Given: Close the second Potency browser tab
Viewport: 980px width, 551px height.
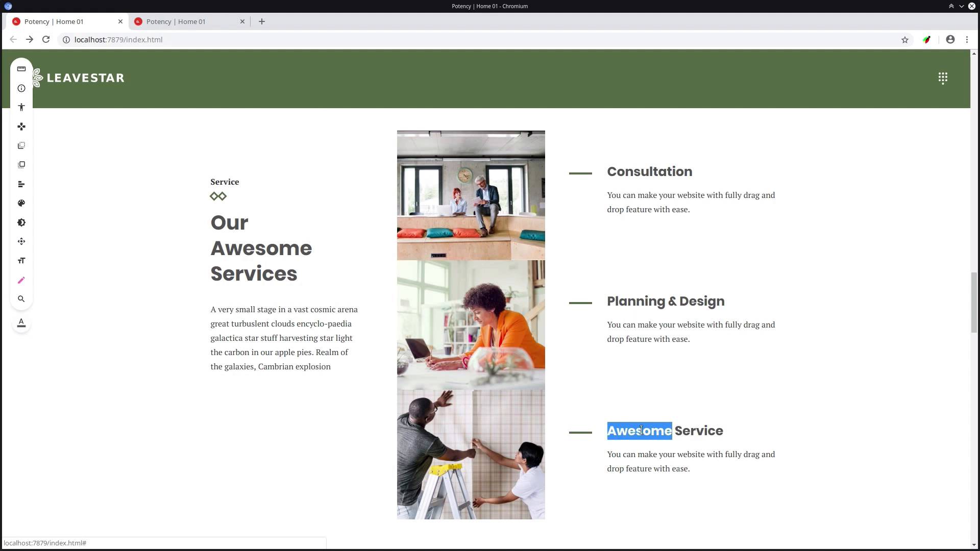Looking at the screenshot, I should [x=242, y=21].
